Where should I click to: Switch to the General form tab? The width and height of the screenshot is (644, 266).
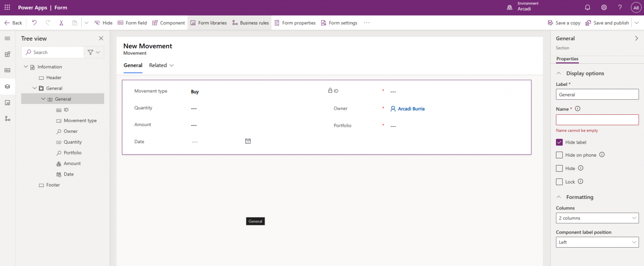pos(133,65)
